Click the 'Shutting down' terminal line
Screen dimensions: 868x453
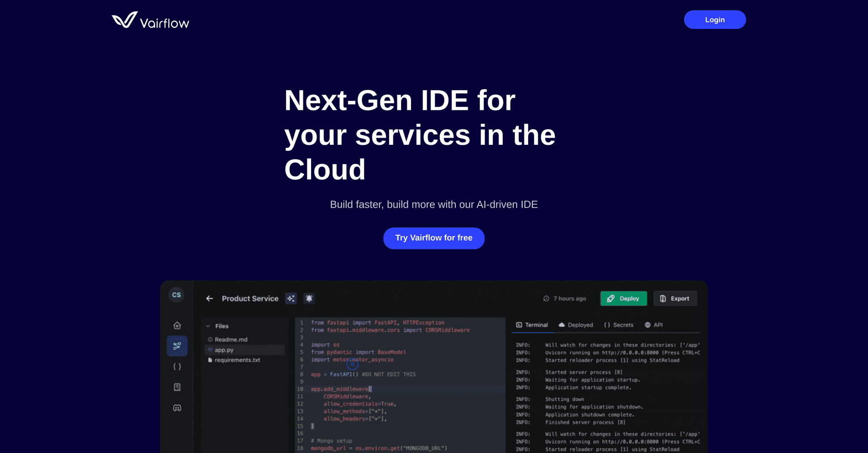click(565, 399)
